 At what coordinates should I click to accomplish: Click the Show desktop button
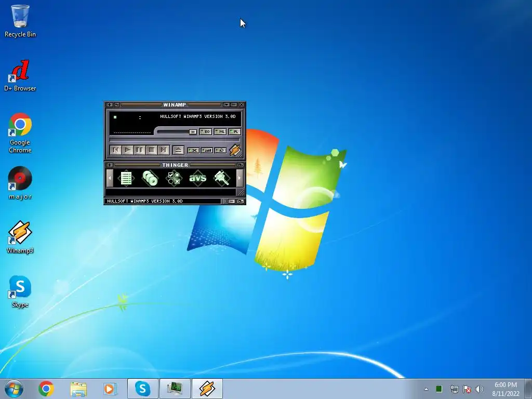click(x=528, y=389)
